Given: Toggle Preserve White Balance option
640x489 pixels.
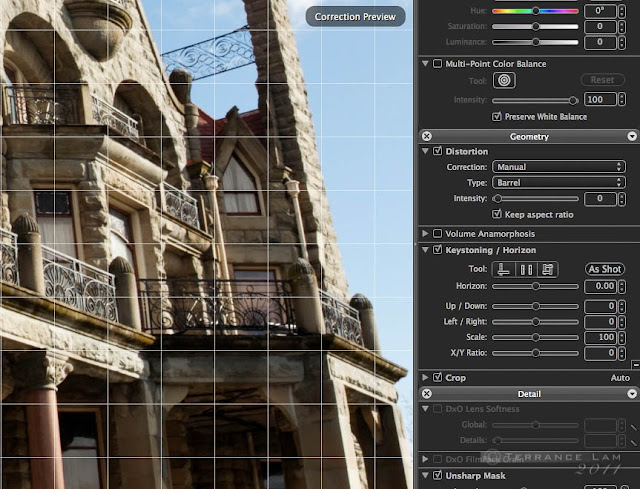Looking at the screenshot, I should point(497,117).
